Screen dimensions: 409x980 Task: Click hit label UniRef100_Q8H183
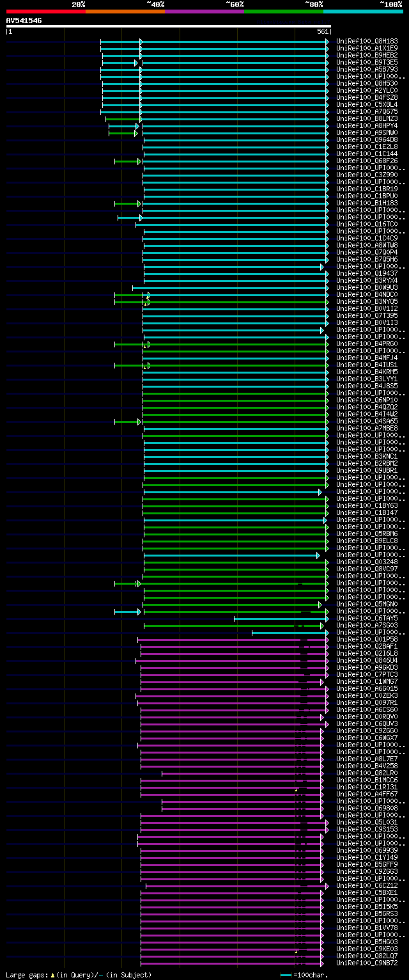tap(367, 41)
